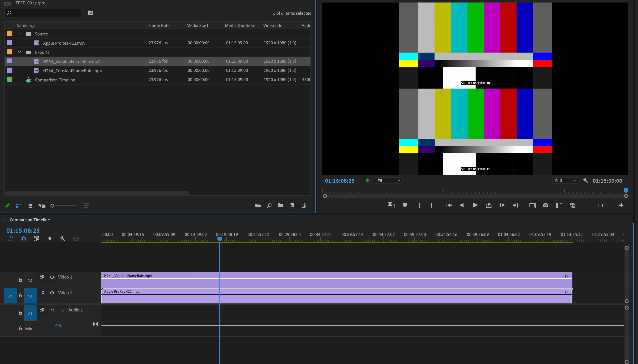638x364 pixels.
Task: Click the New Bin folder icon
Action: click(x=281, y=205)
